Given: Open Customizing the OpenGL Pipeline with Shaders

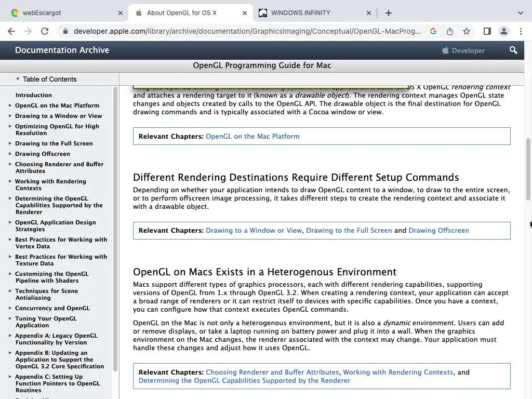Looking at the screenshot, I should pos(52,277).
